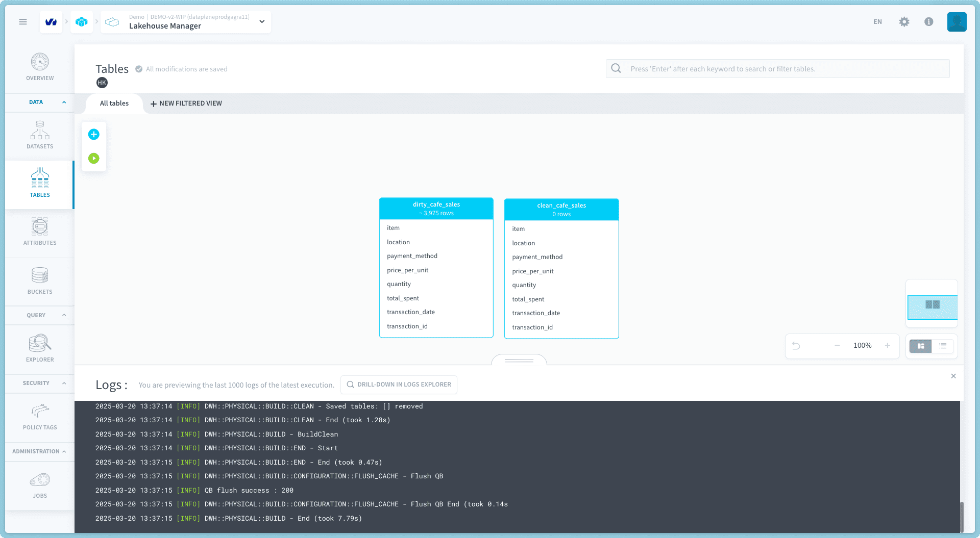The width and height of the screenshot is (980, 538).
Task: Open Jobs in sidebar
Action: pyautogui.click(x=40, y=485)
